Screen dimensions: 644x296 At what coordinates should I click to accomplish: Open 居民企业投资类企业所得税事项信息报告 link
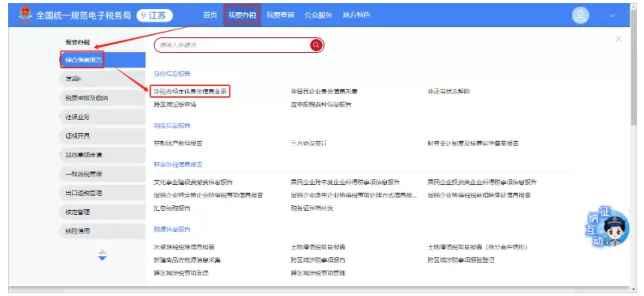point(482,182)
